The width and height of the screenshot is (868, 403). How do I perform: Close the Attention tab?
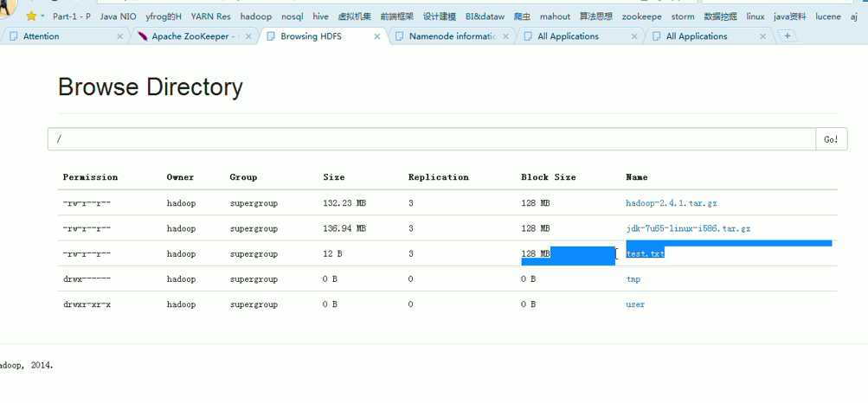(x=120, y=36)
